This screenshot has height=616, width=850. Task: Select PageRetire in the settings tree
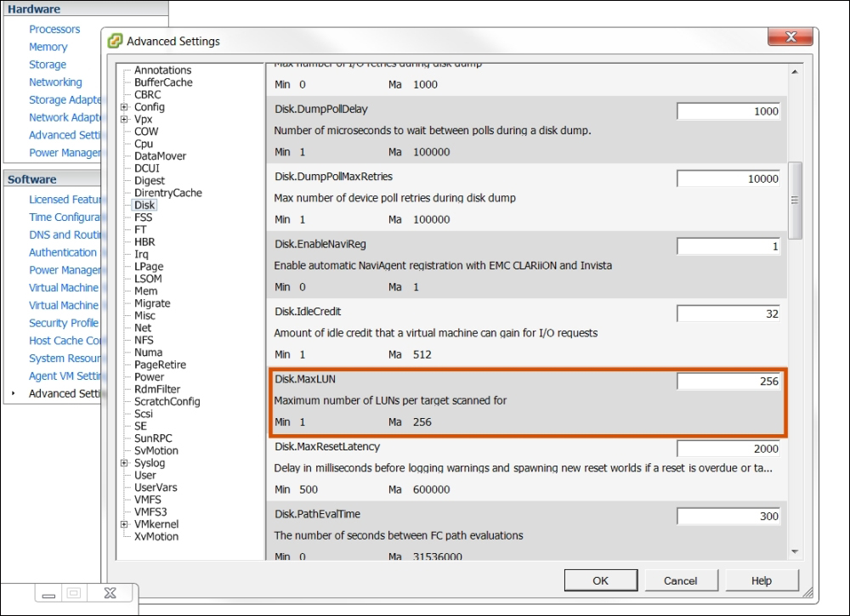[160, 365]
